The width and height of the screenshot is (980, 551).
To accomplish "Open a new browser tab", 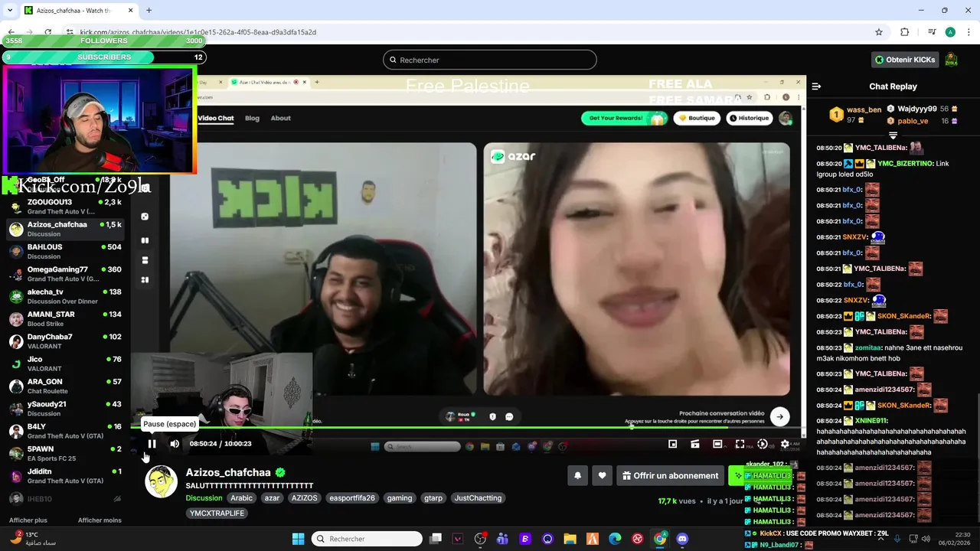I will [149, 10].
